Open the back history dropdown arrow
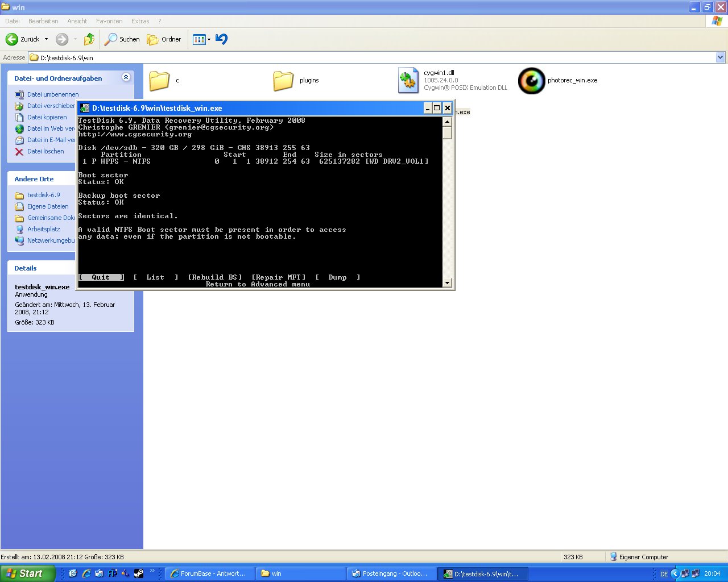The width and height of the screenshot is (728, 582). (47, 39)
